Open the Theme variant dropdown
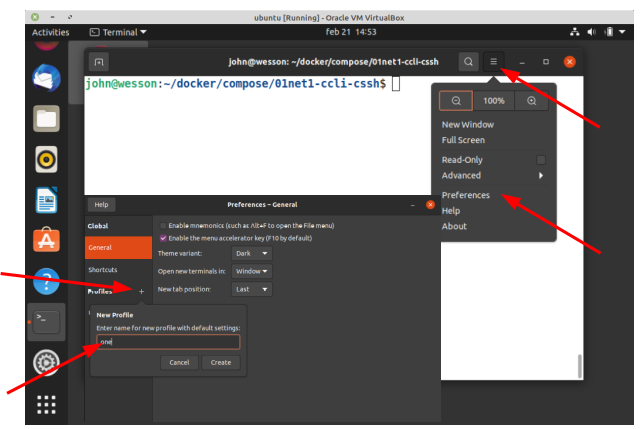The width and height of the screenshot is (641, 429). click(252, 254)
